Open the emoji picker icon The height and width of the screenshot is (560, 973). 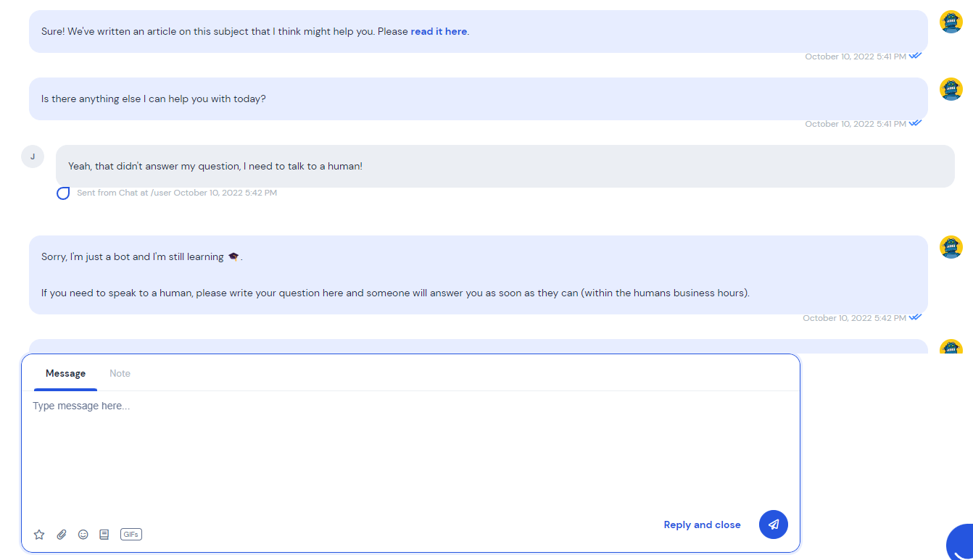pos(83,535)
